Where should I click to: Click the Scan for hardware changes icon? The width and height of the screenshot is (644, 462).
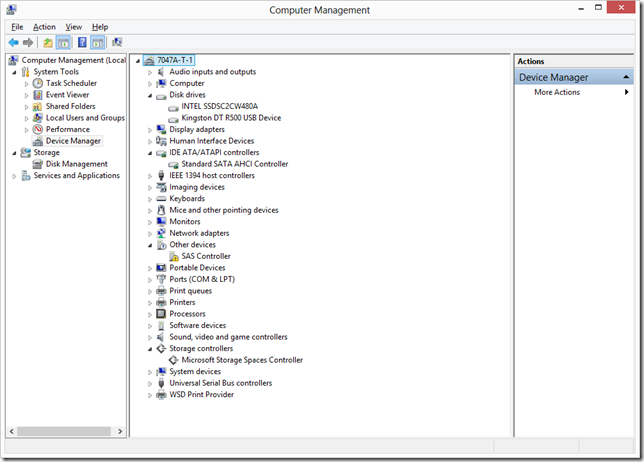[117, 42]
